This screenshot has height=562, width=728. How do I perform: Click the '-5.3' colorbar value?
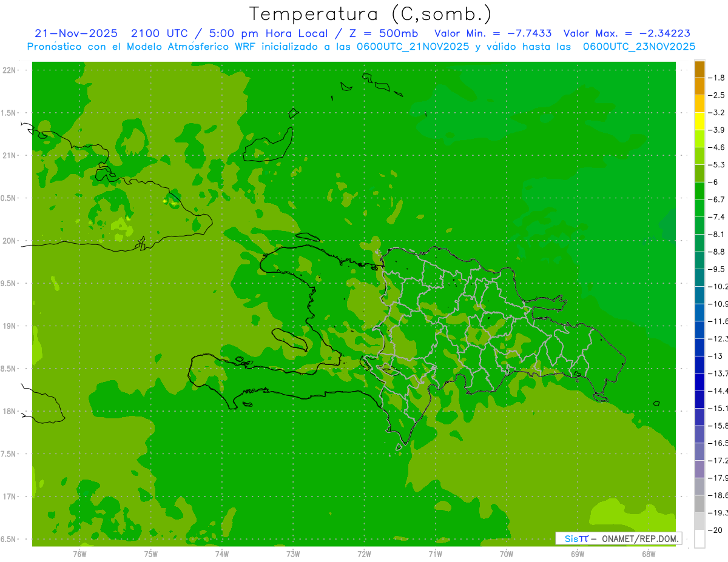click(x=717, y=164)
